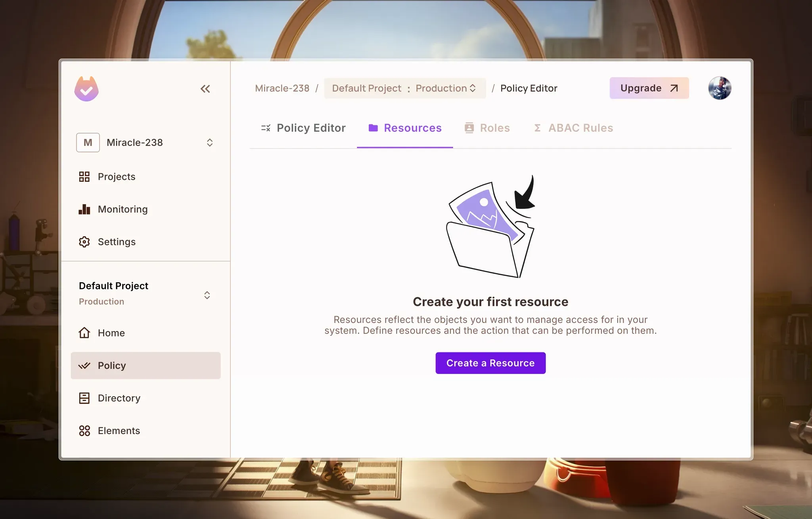812x519 pixels.
Task: Click the Create a Resource button
Action: coord(490,363)
